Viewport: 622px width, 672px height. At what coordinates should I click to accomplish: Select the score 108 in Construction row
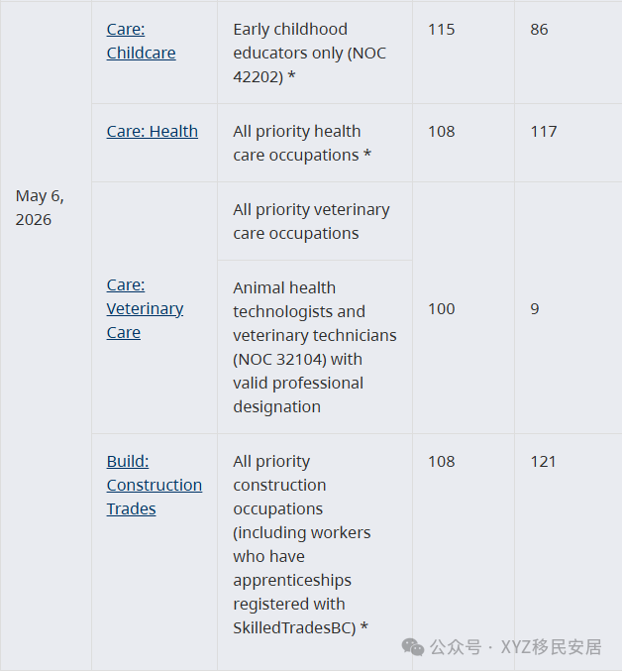(x=441, y=462)
